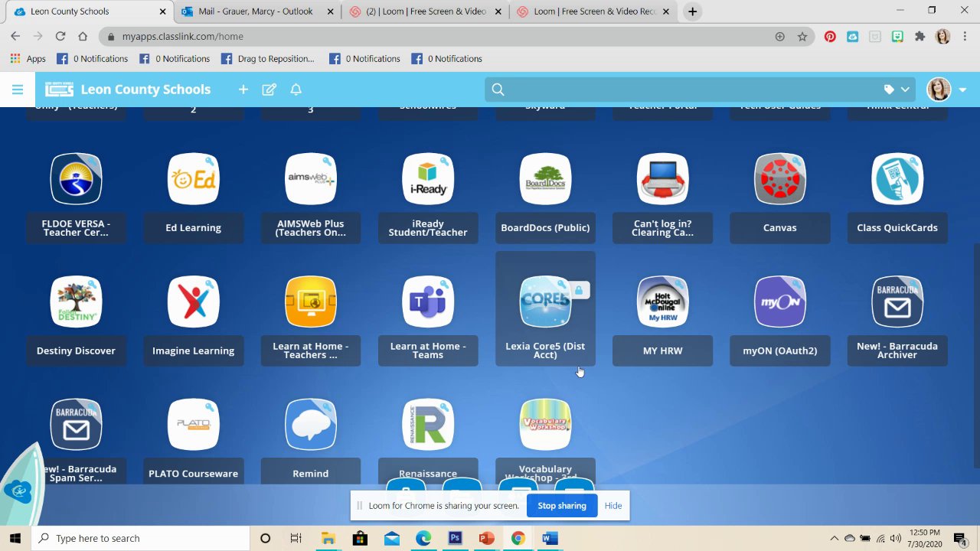The width and height of the screenshot is (980, 551).
Task: Open the Apps bookmarks shortcut
Action: 28,59
